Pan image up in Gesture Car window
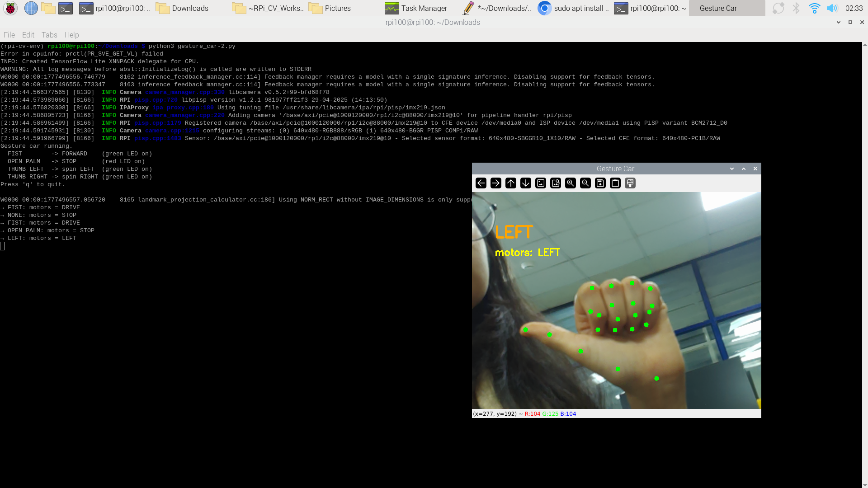Viewport: 868px width, 488px height. [511, 183]
